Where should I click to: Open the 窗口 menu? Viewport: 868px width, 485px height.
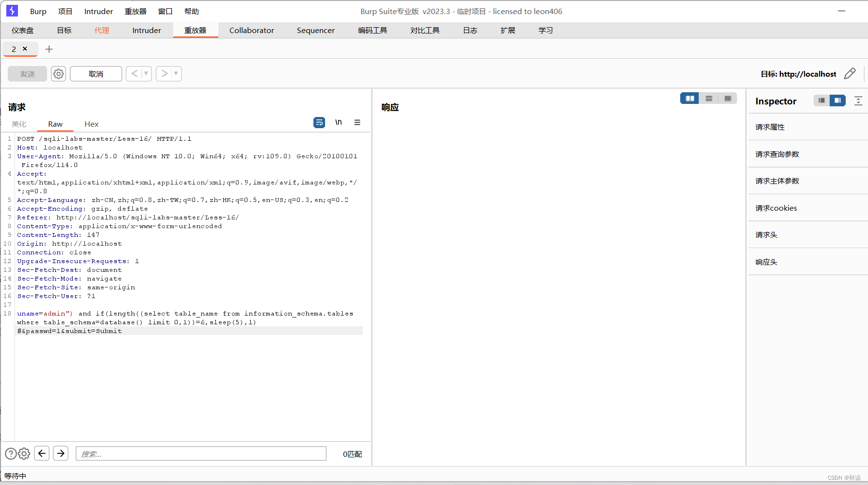point(165,11)
